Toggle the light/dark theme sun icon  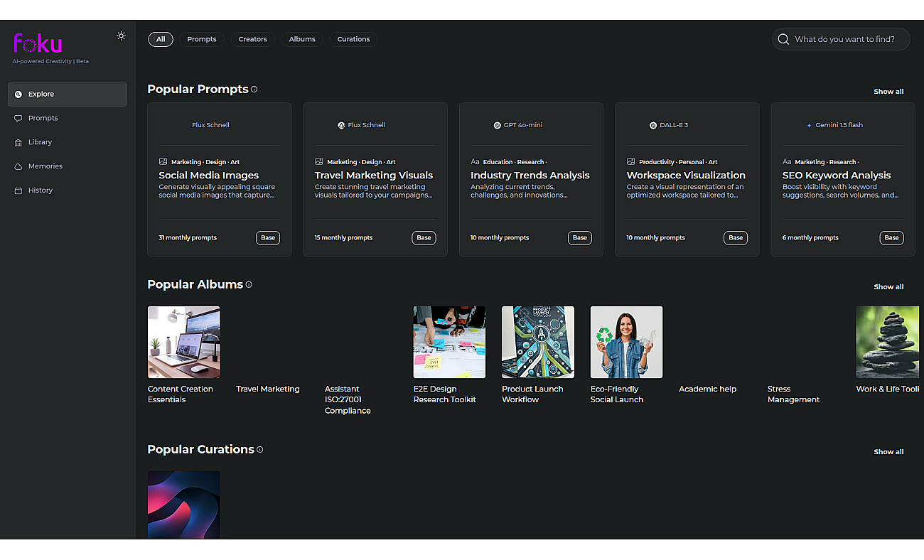coord(122,36)
